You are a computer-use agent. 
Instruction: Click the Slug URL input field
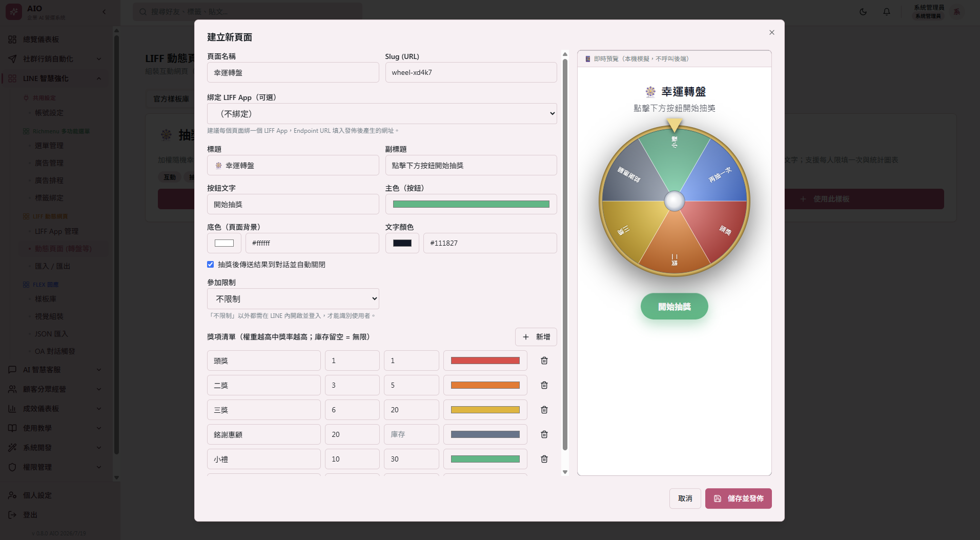point(471,72)
